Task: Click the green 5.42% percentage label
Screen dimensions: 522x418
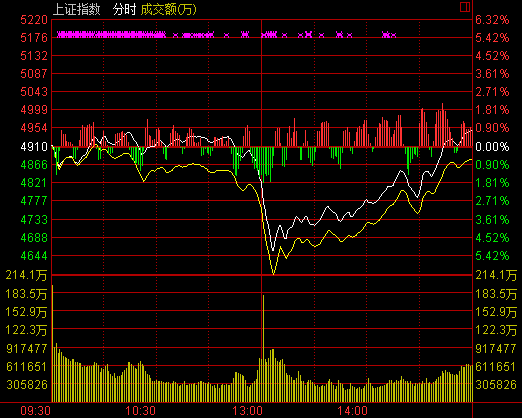Action: click(x=492, y=256)
